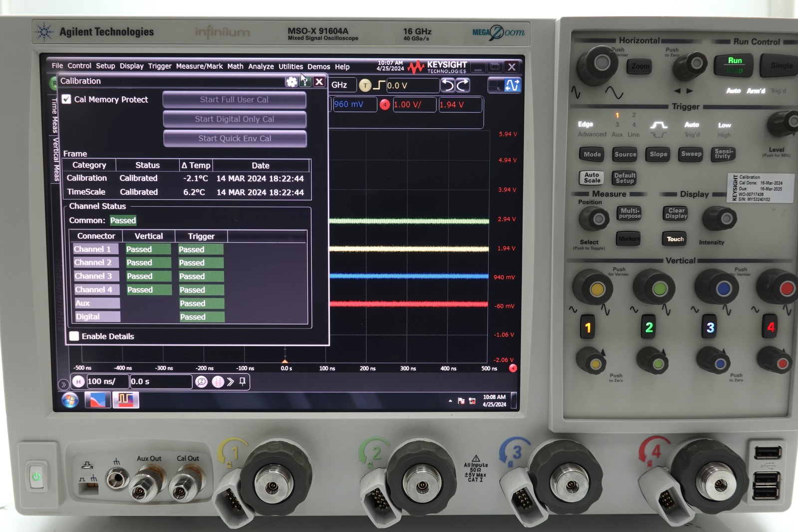
Task: Click the TimeScale row in Frame table
Action: point(187,192)
